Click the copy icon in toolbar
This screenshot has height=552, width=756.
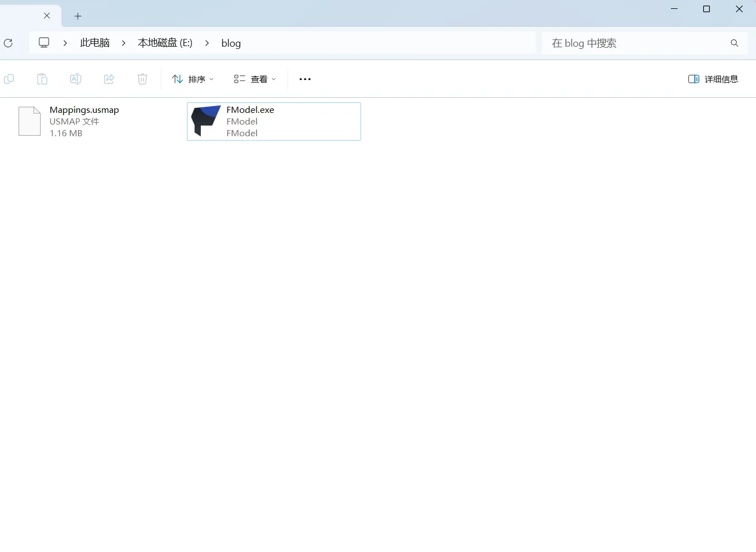coord(9,79)
